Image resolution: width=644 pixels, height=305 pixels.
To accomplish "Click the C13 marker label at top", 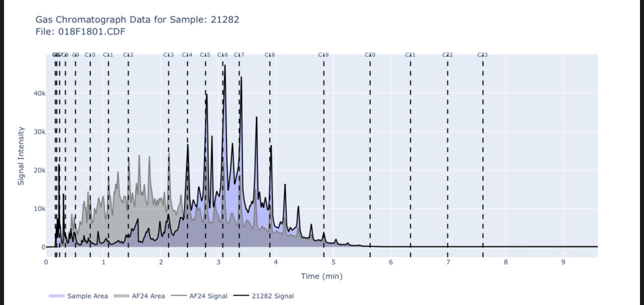I will click(x=169, y=55).
